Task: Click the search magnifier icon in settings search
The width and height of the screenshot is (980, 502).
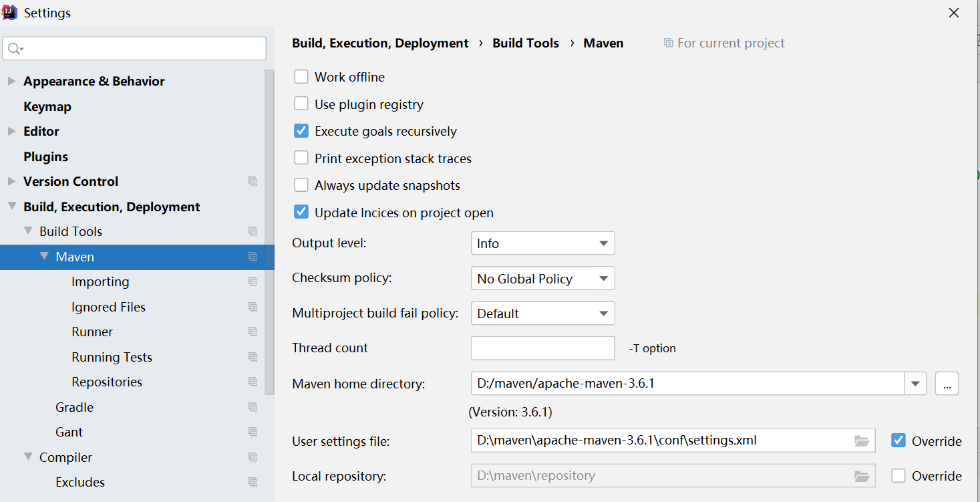Action: point(15,49)
